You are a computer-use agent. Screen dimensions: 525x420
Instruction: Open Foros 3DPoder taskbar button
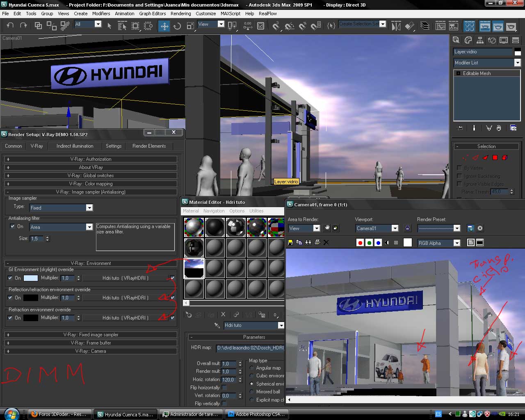pos(59,414)
